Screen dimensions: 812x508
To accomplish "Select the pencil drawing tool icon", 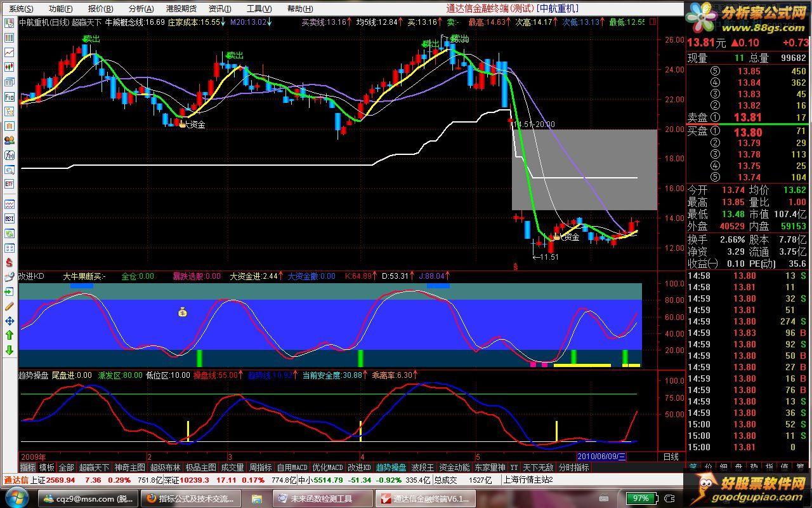I will click(10, 306).
